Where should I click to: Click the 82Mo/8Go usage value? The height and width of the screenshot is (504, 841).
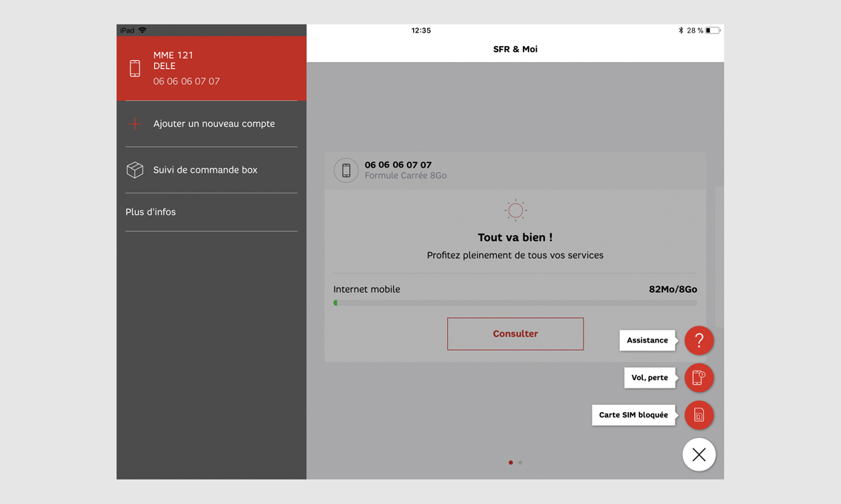[x=673, y=290]
